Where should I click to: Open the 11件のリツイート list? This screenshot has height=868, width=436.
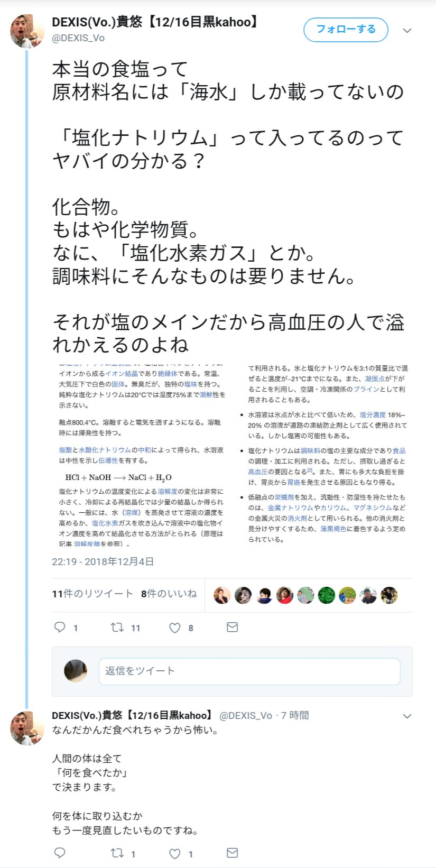click(x=92, y=594)
